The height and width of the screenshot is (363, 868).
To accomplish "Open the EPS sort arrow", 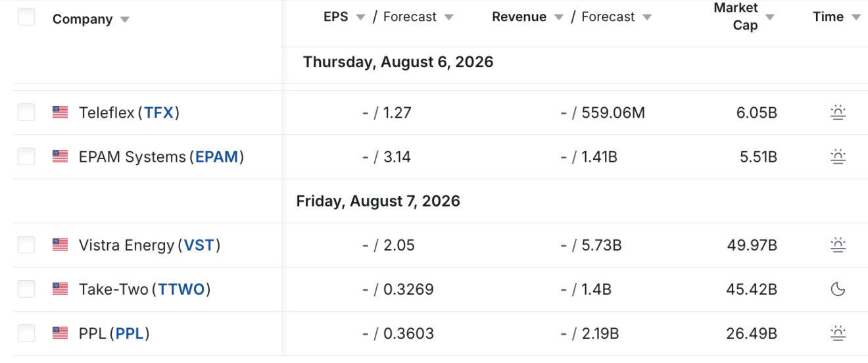I will (360, 17).
